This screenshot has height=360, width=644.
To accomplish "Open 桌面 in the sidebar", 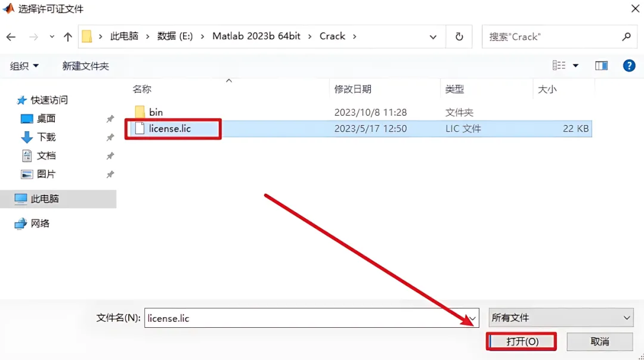I will 46,119.
